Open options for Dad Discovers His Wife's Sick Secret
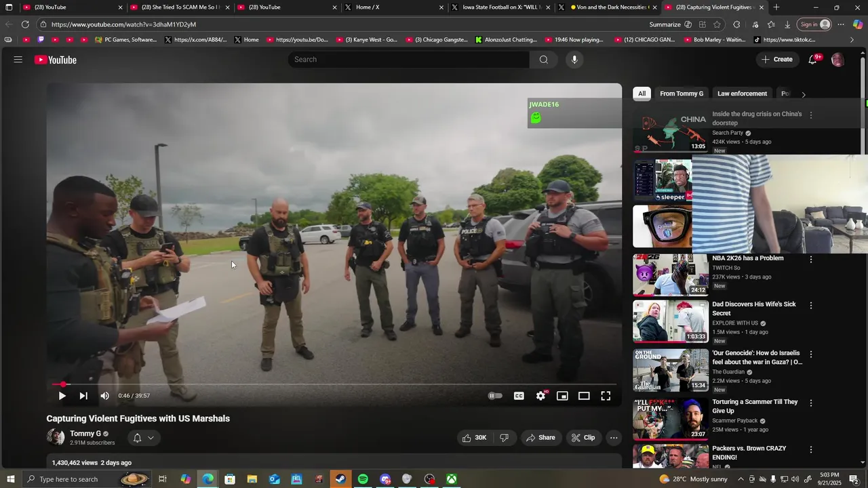 (811, 305)
